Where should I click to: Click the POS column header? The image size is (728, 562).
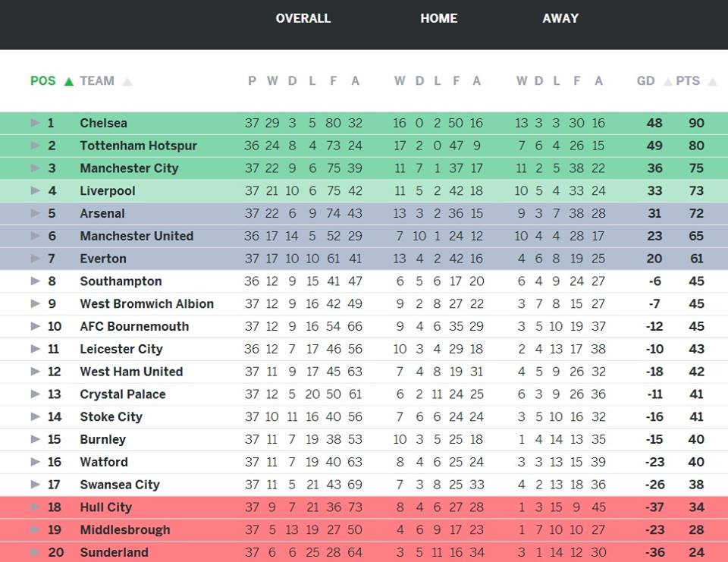42,81
